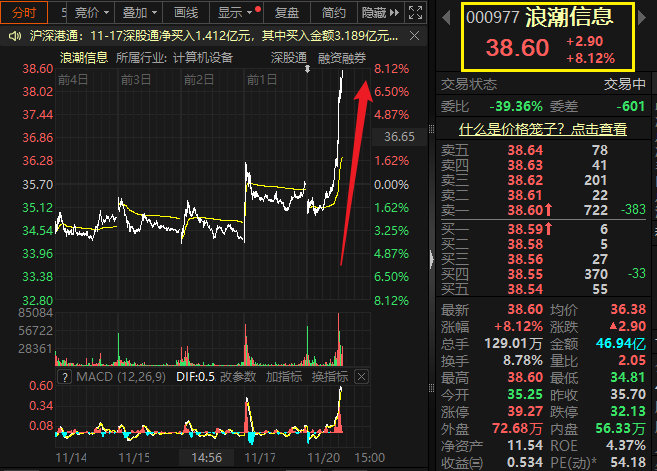Click the 委比 value -39.36%
Image resolution: width=657 pixels, height=471 pixels.
pos(516,106)
